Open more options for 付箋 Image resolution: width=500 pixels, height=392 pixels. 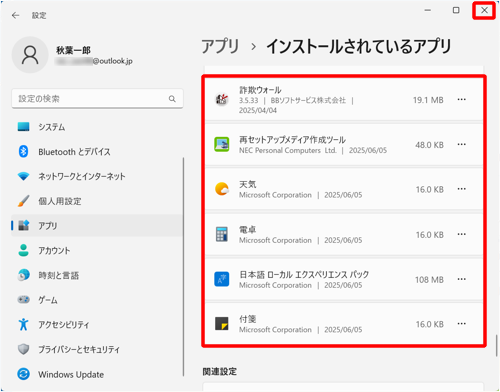tap(462, 324)
